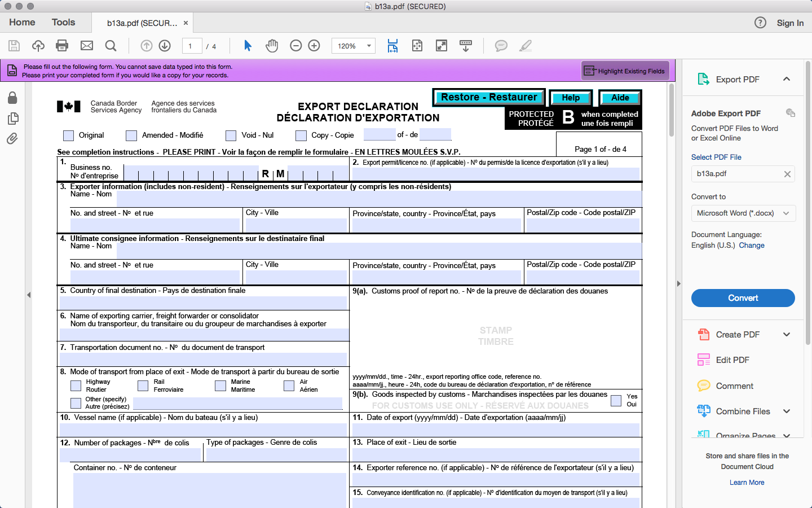Open the Find text magnifier
The image size is (812, 508).
[111, 46]
